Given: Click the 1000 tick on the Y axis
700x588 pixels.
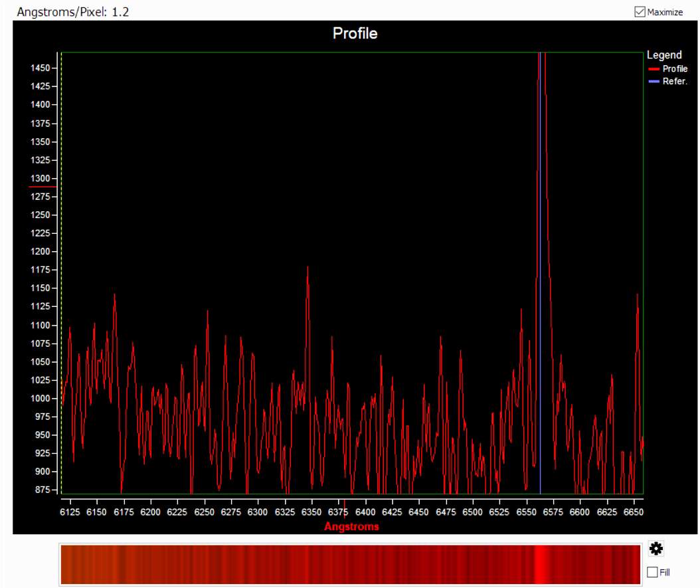Looking at the screenshot, I should [x=41, y=398].
